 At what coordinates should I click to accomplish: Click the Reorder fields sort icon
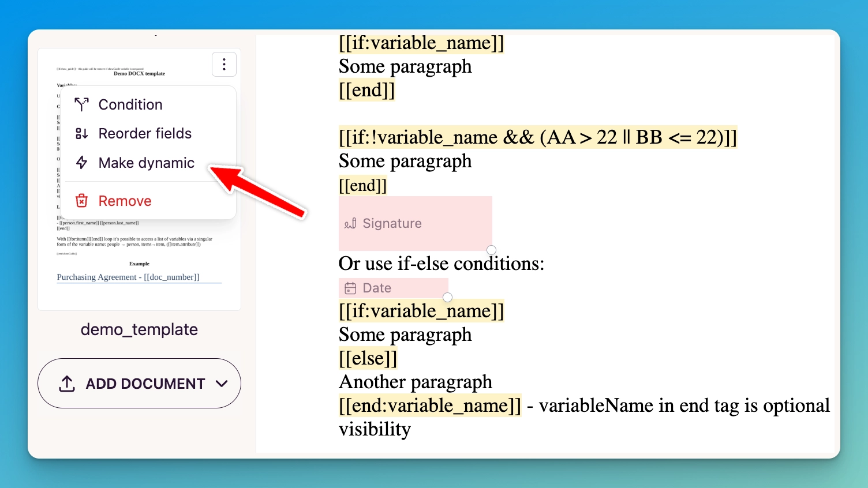[x=82, y=134]
